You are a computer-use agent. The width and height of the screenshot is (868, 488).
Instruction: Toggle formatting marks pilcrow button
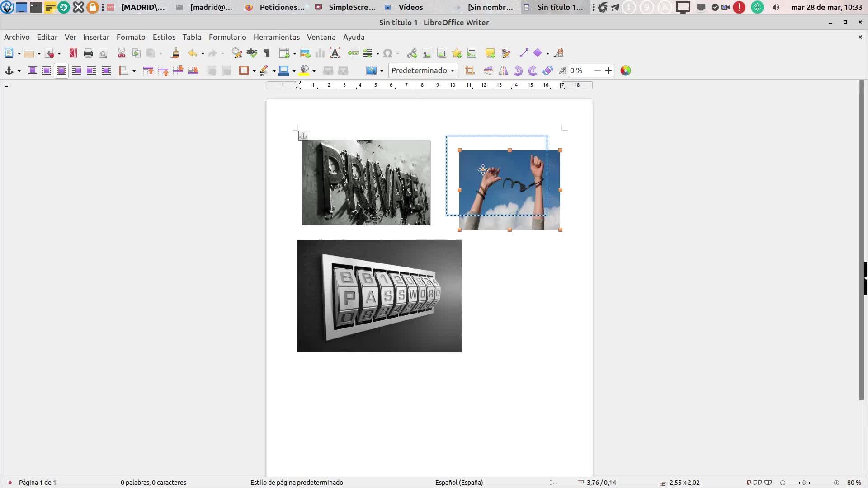click(x=267, y=53)
